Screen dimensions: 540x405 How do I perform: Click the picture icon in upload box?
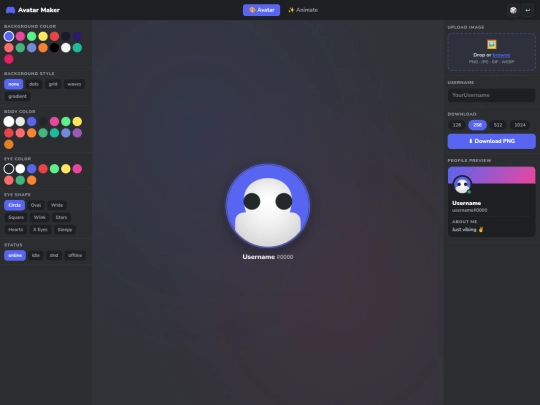[x=491, y=44]
